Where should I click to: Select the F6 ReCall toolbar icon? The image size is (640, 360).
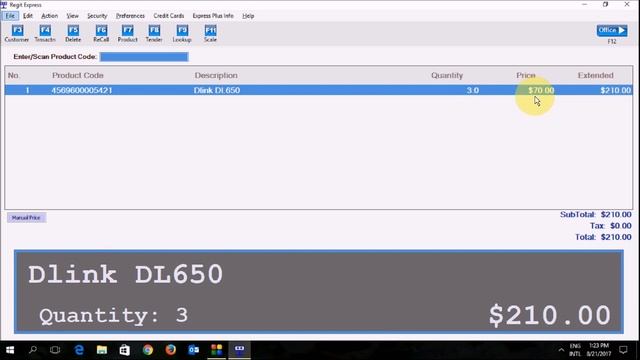(x=101, y=33)
